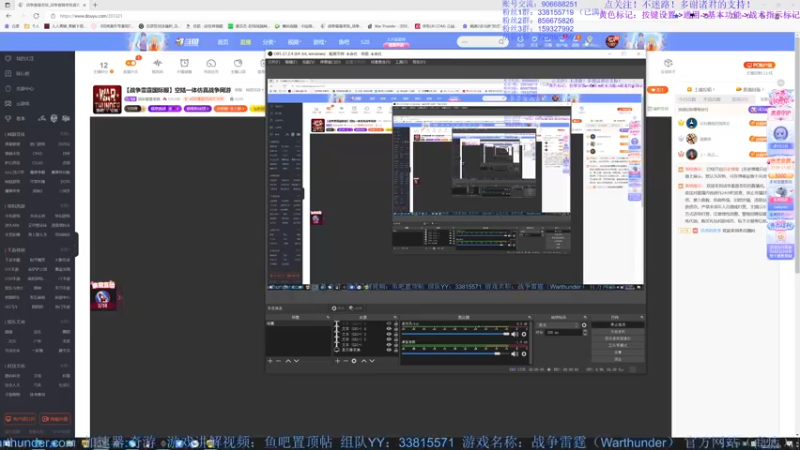The width and height of the screenshot is (800, 450).
Task: Click the cube box icon near right panel
Action: tap(668, 63)
